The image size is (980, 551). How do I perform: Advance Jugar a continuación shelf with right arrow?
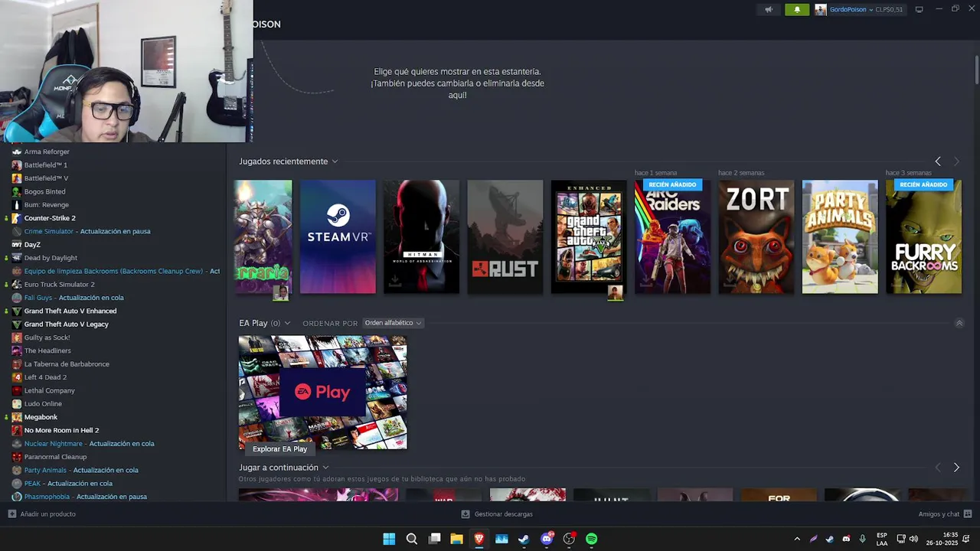956,468
